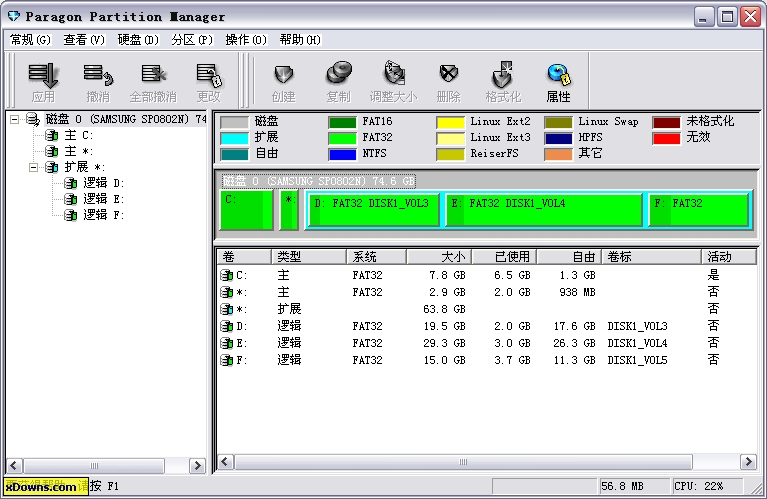Collapse the 扩展 *: tree node
Image resolution: width=767 pixels, height=499 pixels.
coord(33,167)
